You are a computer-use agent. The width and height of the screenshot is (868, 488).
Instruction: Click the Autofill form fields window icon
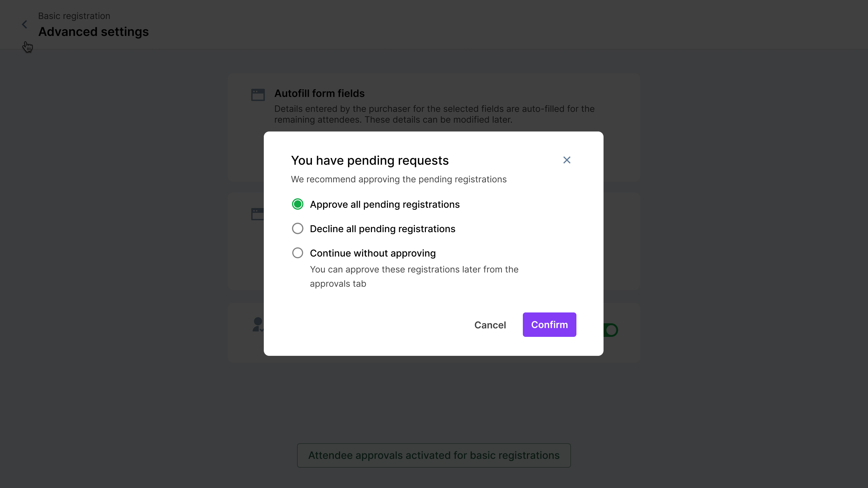[x=258, y=95]
